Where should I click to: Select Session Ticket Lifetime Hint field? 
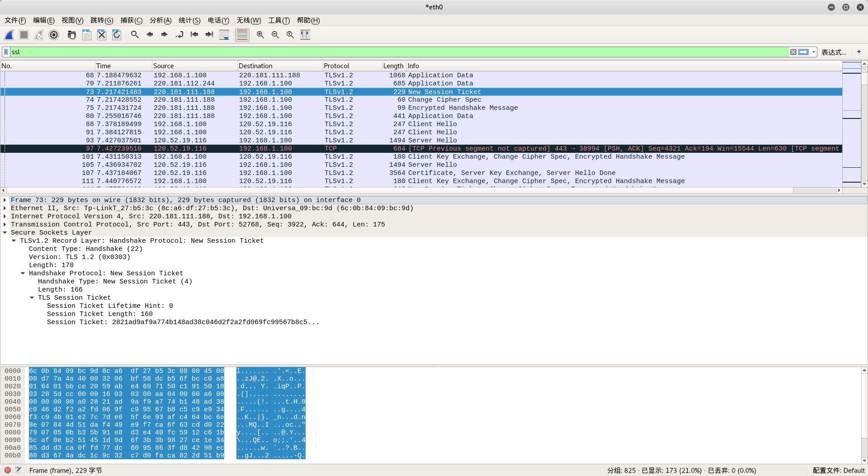tap(110, 306)
